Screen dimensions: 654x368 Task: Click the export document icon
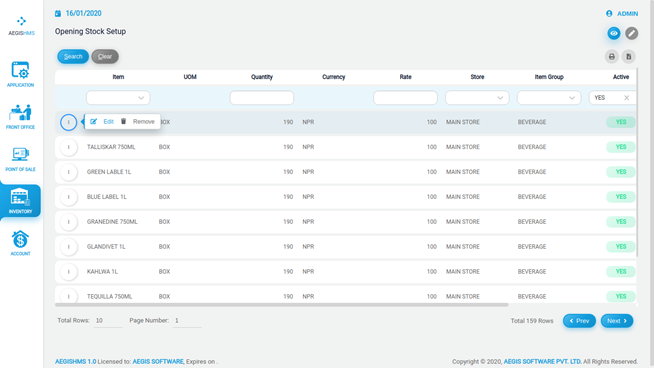[629, 57]
